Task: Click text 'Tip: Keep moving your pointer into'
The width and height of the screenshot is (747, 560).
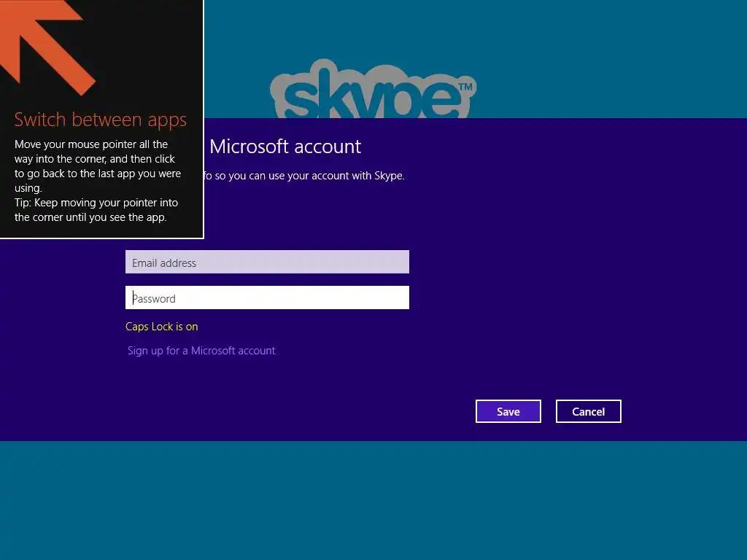Action: [x=96, y=203]
